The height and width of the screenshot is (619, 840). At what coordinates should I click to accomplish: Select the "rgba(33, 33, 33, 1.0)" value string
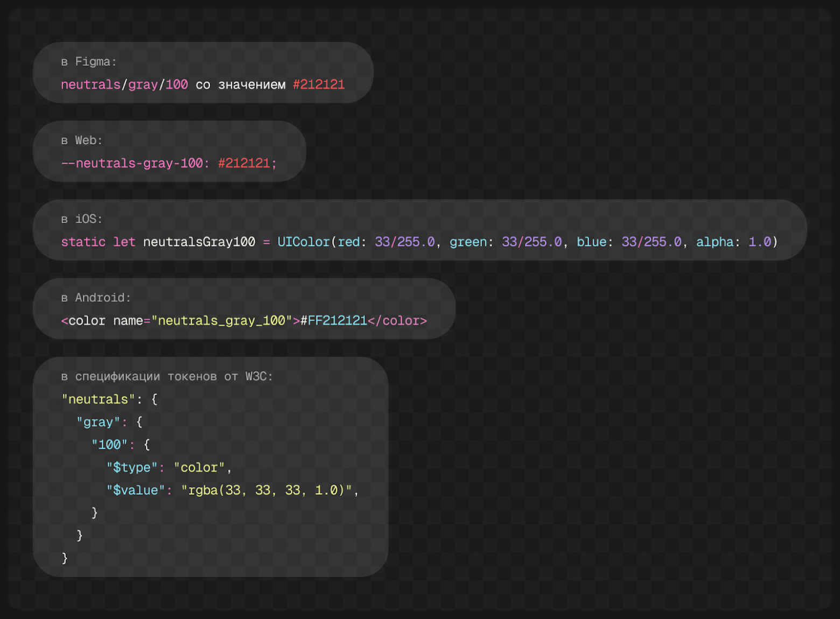pyautogui.click(x=267, y=490)
